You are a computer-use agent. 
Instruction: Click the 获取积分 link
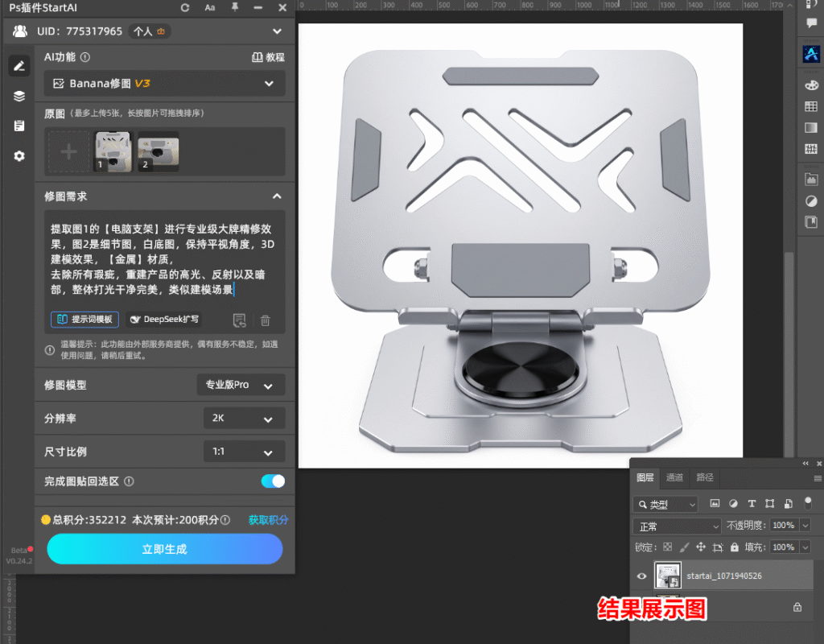(268, 520)
